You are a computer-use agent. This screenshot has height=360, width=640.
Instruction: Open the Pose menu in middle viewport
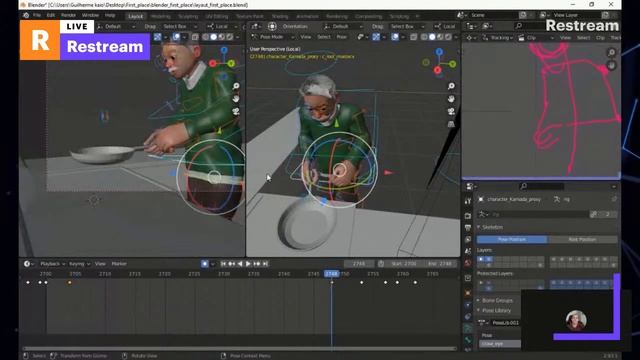[x=342, y=37]
